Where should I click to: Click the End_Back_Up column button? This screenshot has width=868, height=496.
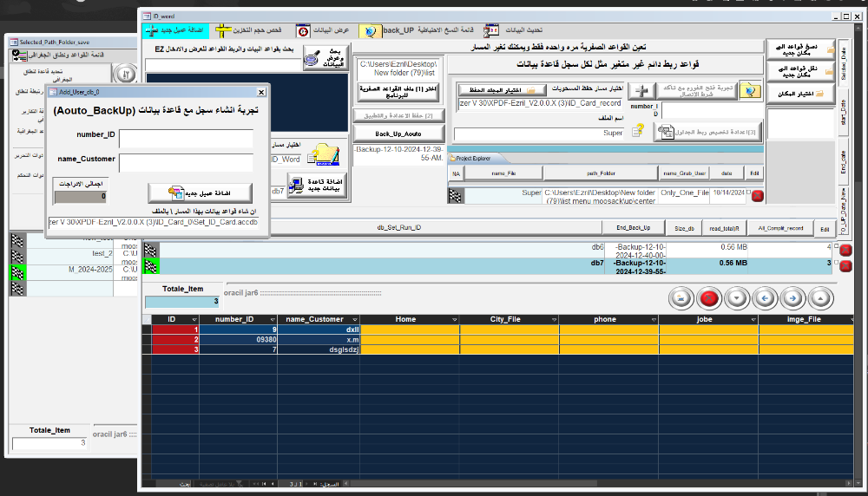[x=634, y=228]
